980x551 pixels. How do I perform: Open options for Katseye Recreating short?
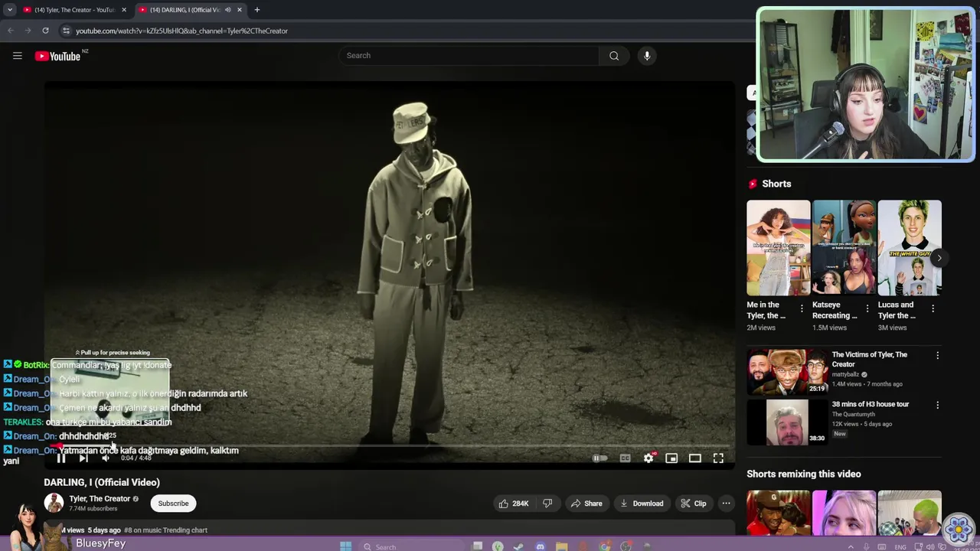click(867, 308)
